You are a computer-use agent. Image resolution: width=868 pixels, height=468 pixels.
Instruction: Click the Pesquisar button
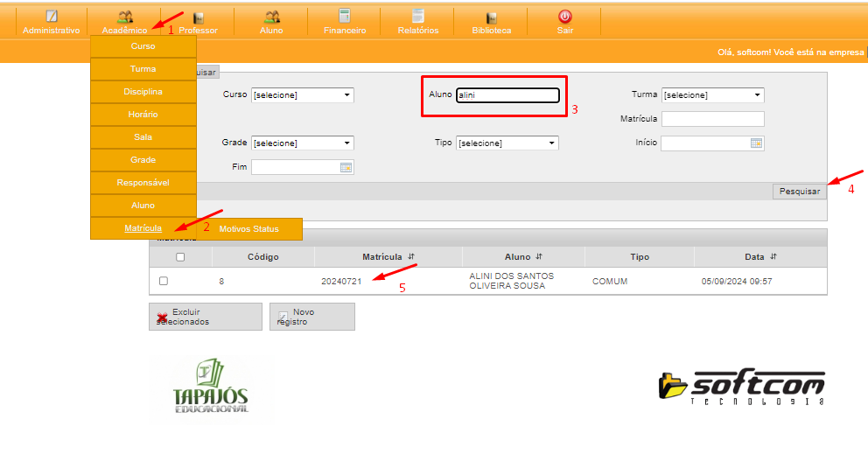799,191
